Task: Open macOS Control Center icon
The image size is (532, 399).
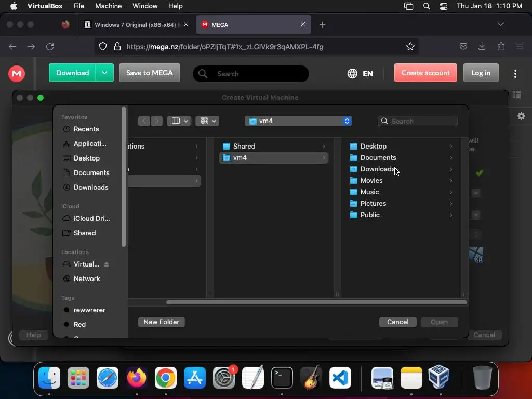Action: [x=444, y=6]
